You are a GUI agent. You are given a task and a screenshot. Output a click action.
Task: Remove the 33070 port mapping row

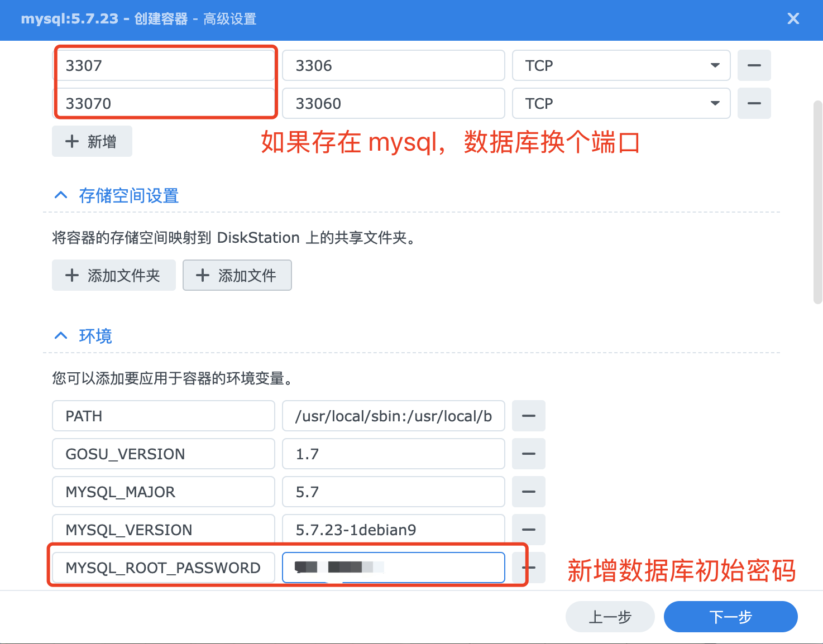pyautogui.click(x=754, y=103)
